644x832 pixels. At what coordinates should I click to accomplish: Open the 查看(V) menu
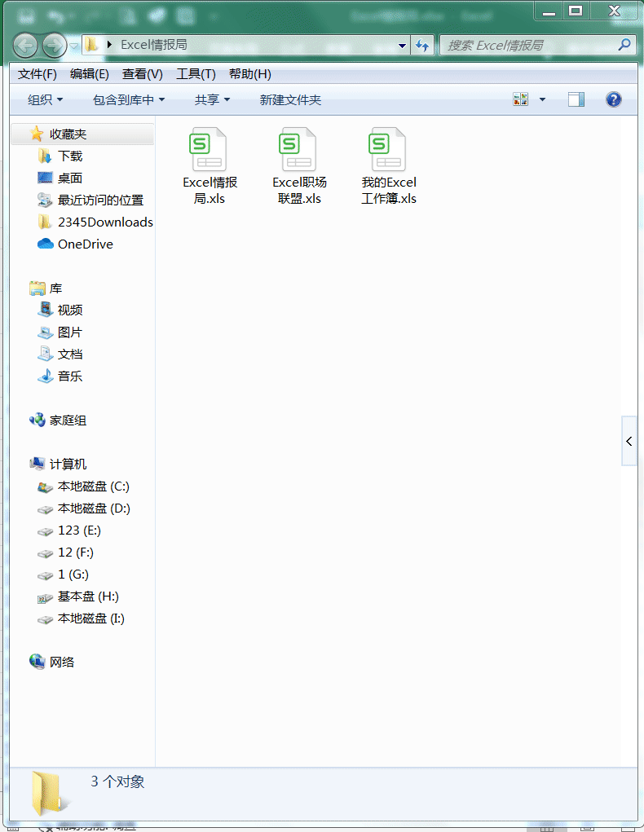pyautogui.click(x=143, y=74)
